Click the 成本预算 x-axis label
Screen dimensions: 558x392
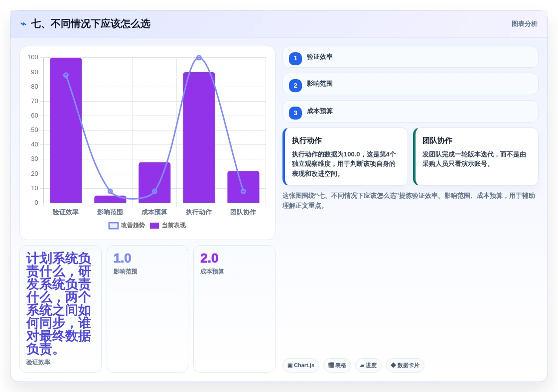[154, 212]
